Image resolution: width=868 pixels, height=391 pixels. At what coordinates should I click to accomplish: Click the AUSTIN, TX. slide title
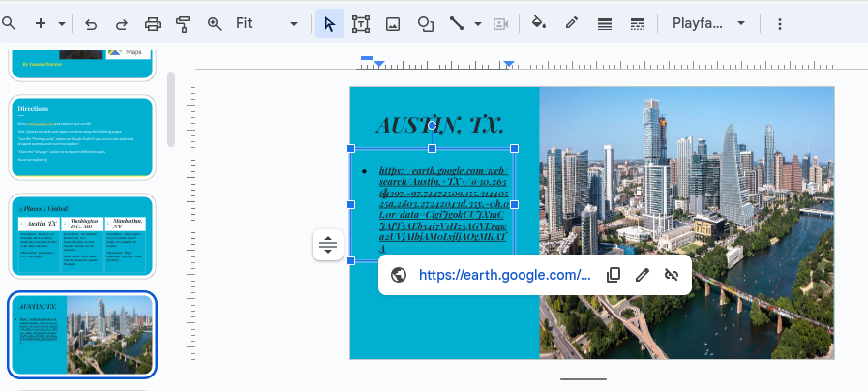pos(440,125)
